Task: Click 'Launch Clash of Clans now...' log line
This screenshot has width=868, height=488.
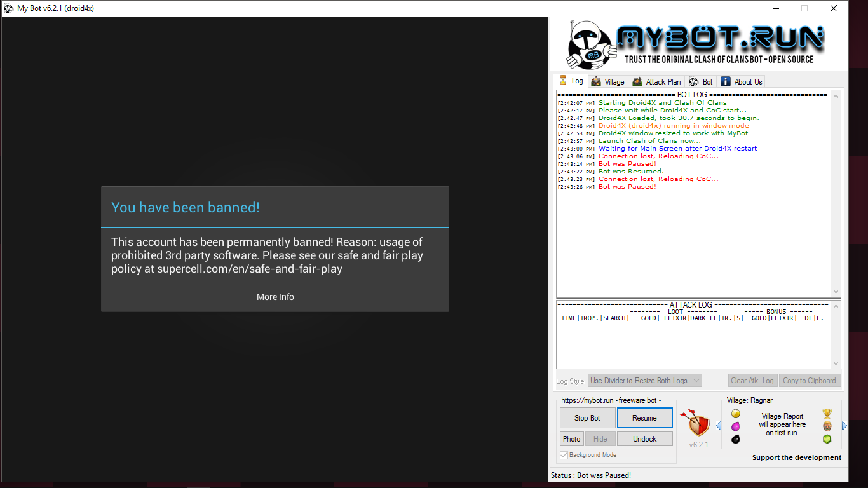Action: pyautogui.click(x=649, y=140)
